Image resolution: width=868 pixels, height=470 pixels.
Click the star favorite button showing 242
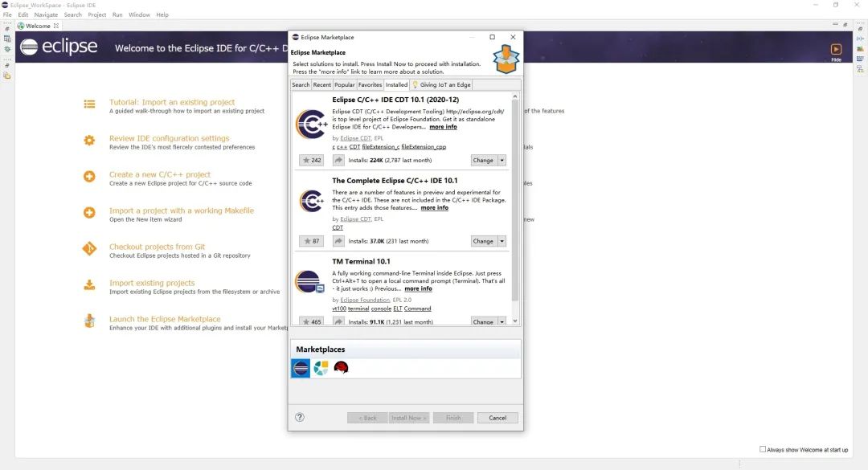click(x=311, y=160)
